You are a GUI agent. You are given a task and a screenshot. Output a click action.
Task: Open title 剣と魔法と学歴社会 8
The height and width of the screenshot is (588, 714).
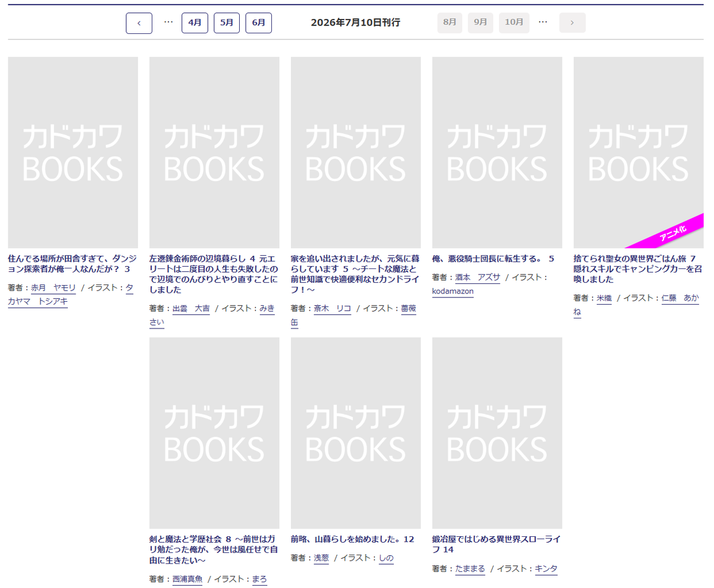coord(214,549)
